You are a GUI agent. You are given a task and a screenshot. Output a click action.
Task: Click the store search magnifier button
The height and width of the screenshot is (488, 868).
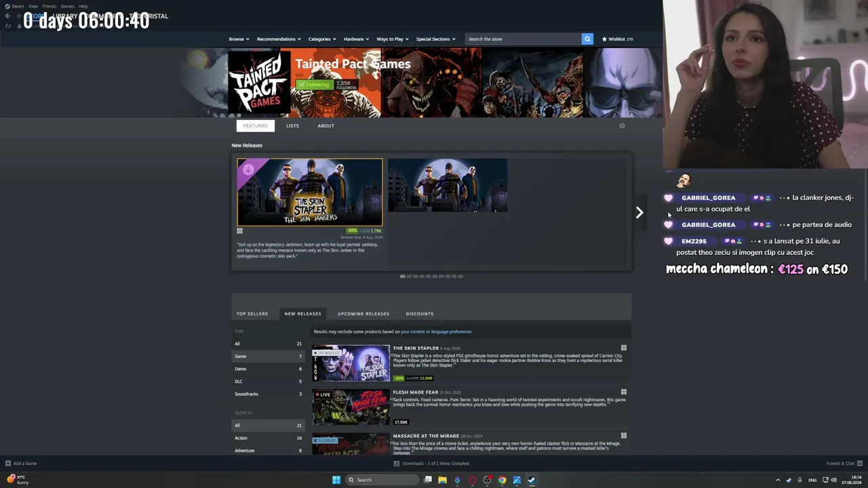point(587,39)
